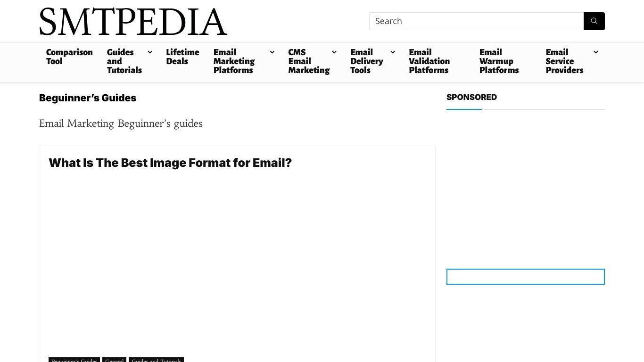Click the Beguinner's Guides page heading
Image resolution: width=644 pixels, height=362 pixels.
click(88, 98)
